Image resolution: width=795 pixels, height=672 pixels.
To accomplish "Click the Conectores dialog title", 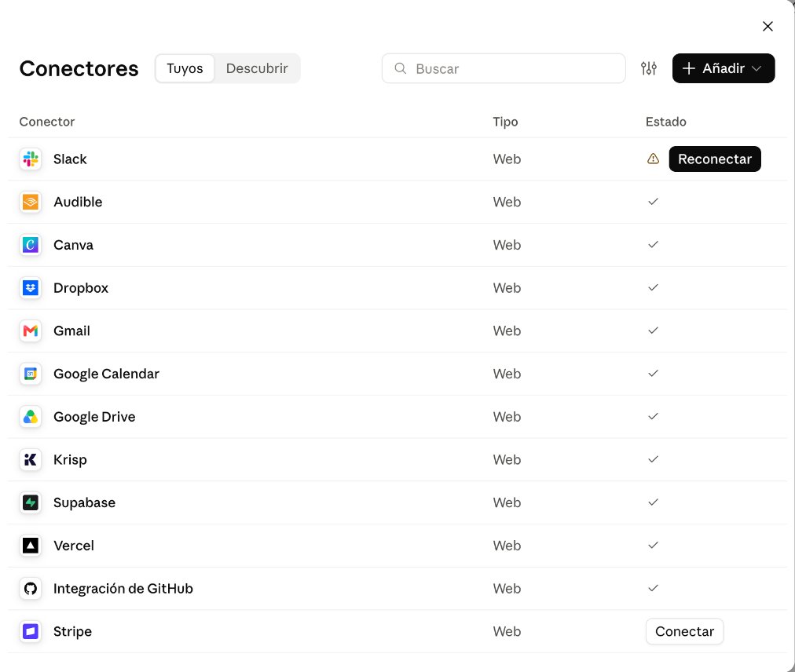I will 79,68.
